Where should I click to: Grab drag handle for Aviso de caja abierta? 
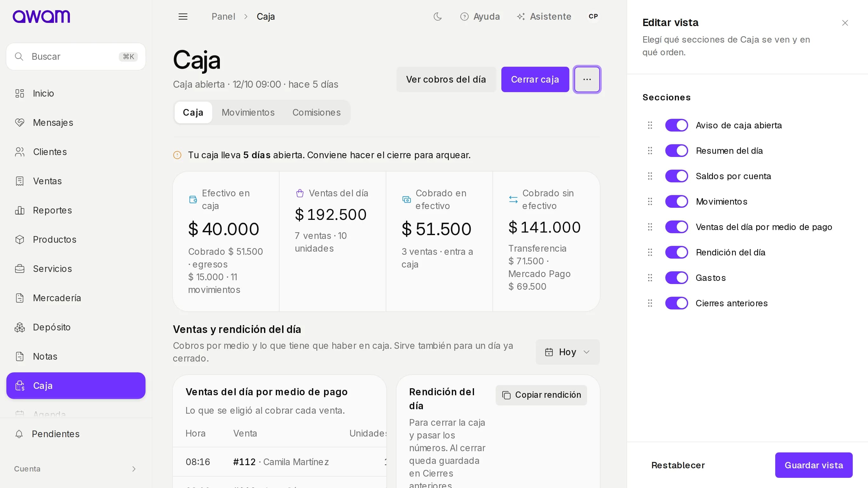click(x=650, y=125)
